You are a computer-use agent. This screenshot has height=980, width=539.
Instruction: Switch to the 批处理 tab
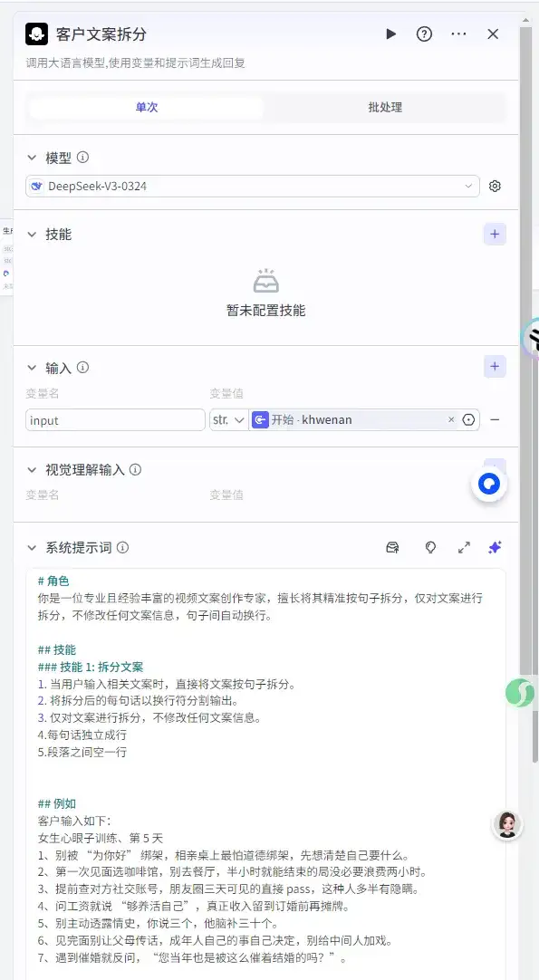click(385, 107)
